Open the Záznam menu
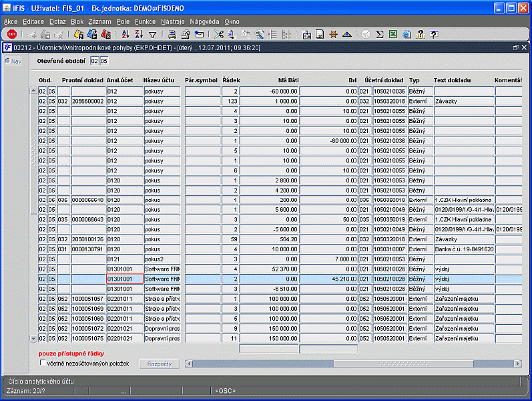 pos(99,22)
